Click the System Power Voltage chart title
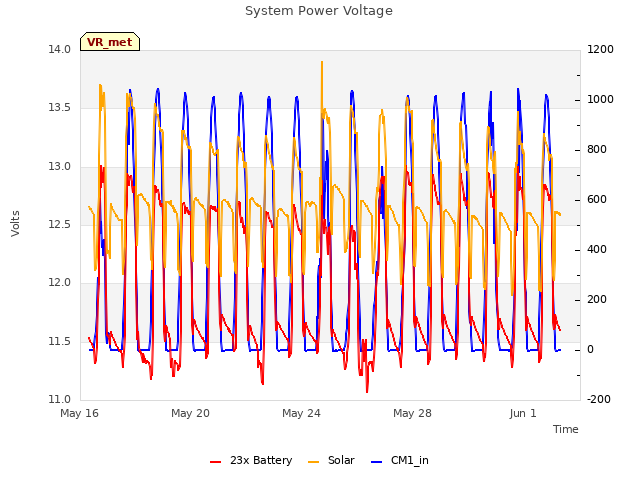The image size is (640, 480). pos(319,11)
